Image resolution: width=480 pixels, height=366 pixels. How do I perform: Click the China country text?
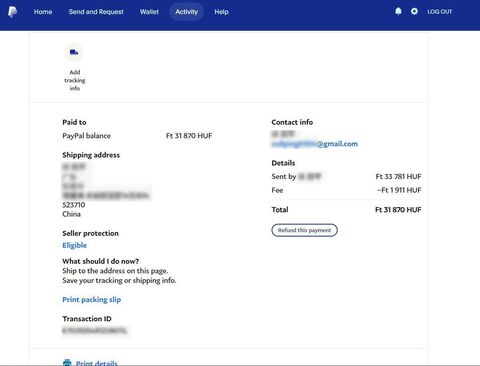coord(71,214)
